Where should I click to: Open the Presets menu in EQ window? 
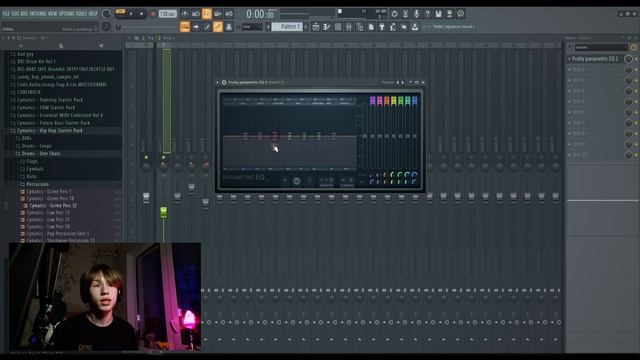click(x=387, y=82)
